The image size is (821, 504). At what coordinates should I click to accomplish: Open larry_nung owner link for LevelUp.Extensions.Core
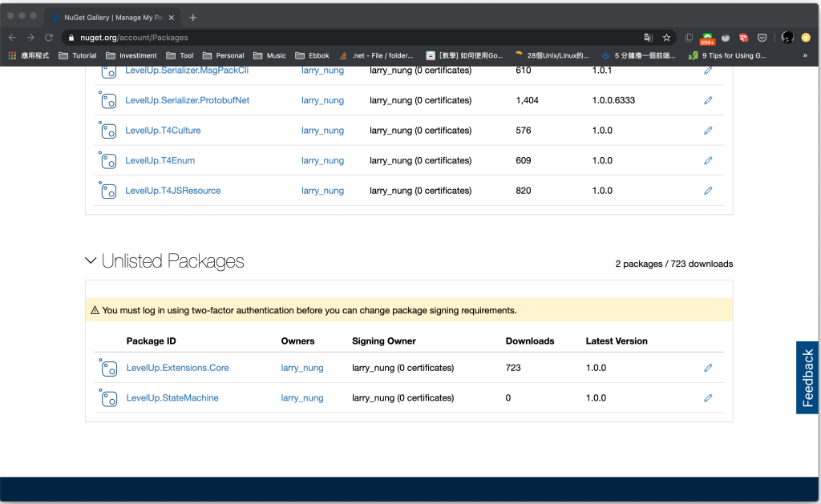[x=302, y=369]
